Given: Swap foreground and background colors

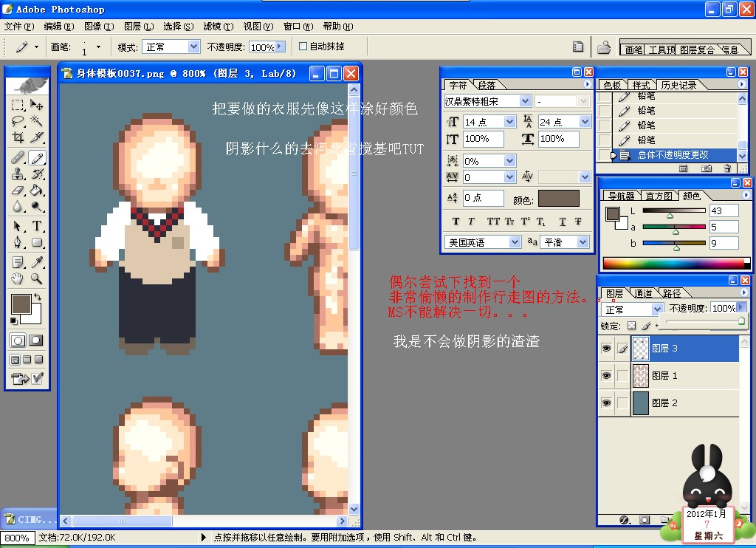Looking at the screenshot, I should (38, 297).
